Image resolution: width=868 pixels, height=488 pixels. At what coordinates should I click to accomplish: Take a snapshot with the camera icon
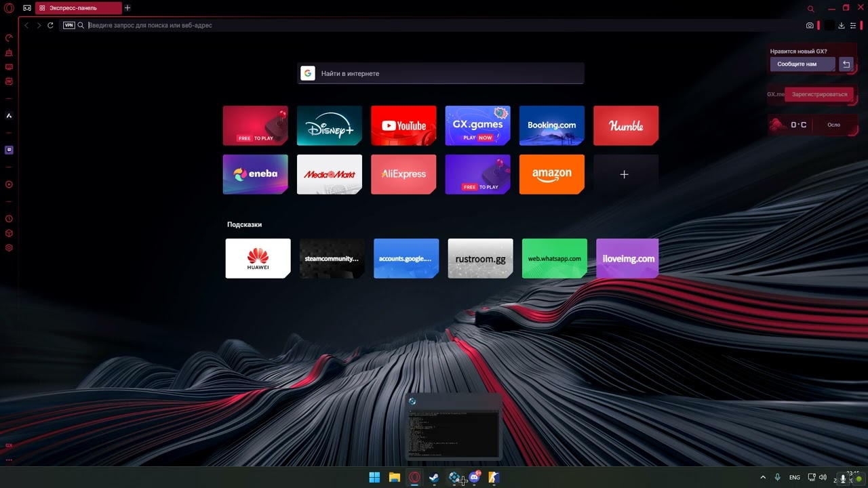[810, 25]
